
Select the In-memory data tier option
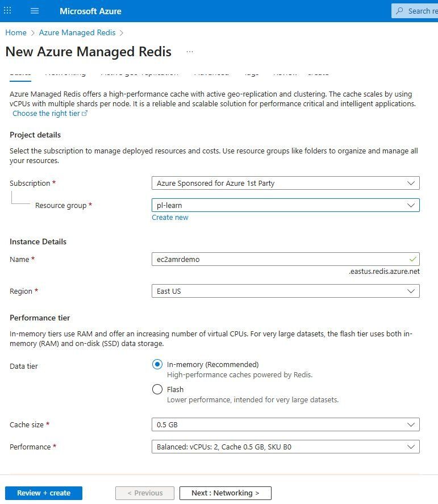tap(157, 364)
